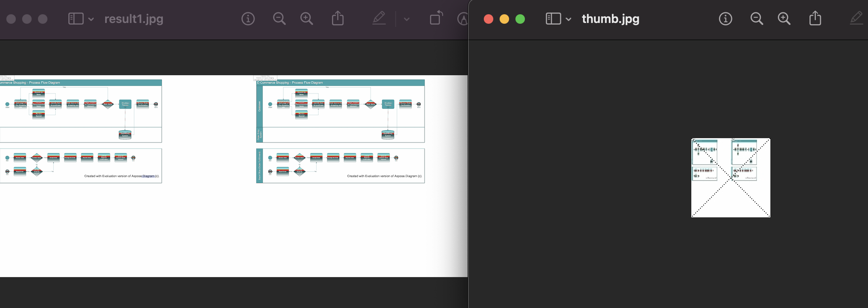Viewport: 868px width, 308px height.
Task: Click the result1.jpg window title
Action: tap(134, 19)
